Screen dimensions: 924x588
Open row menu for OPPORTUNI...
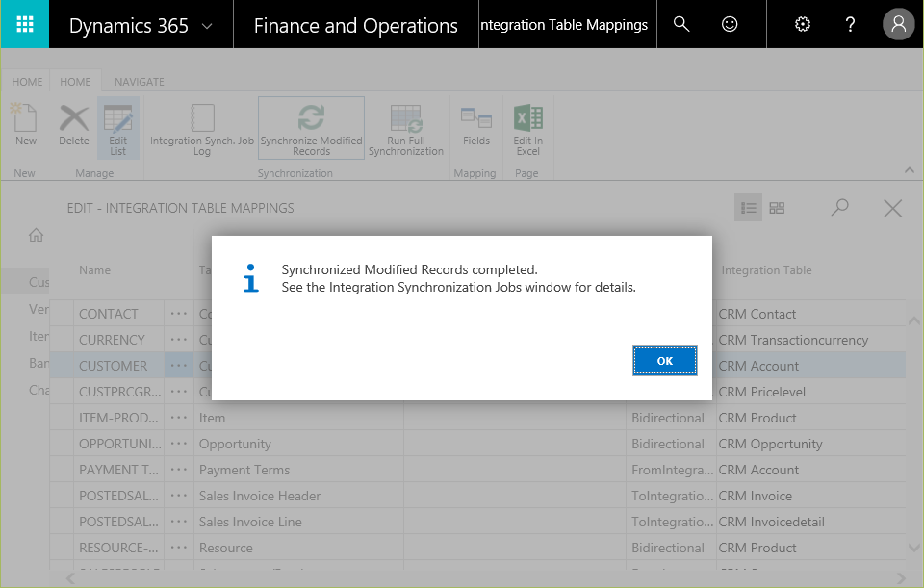(x=179, y=444)
